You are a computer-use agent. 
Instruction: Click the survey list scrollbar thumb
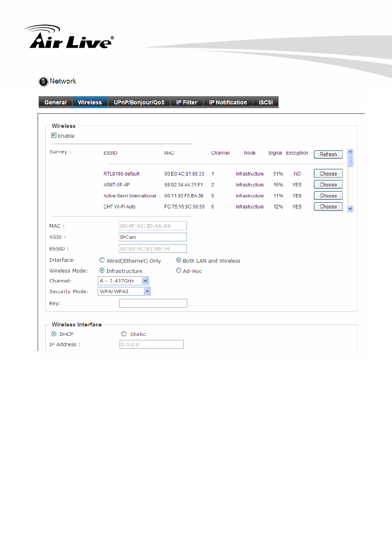(350, 160)
